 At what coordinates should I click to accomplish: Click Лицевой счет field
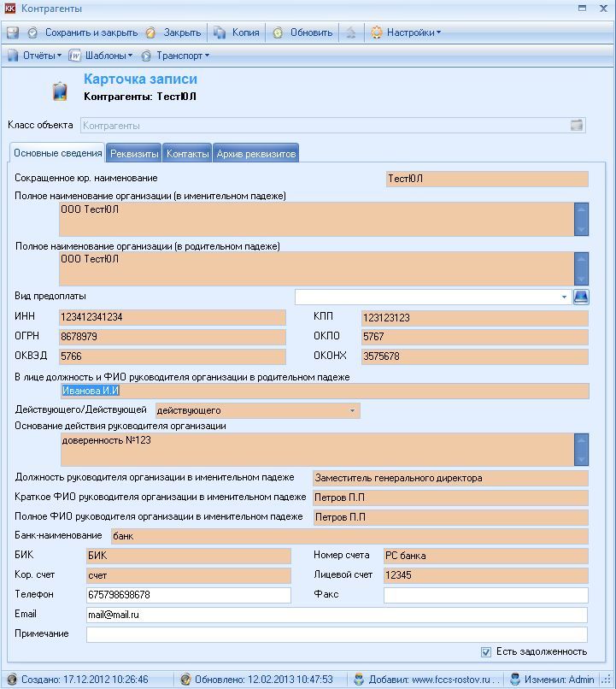pyautogui.click(x=486, y=575)
